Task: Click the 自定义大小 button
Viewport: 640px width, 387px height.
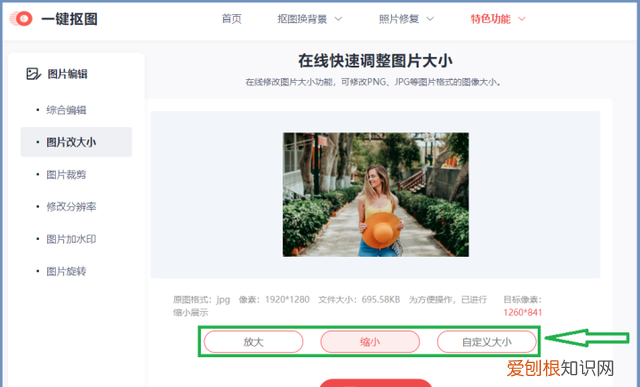Action: point(487,342)
